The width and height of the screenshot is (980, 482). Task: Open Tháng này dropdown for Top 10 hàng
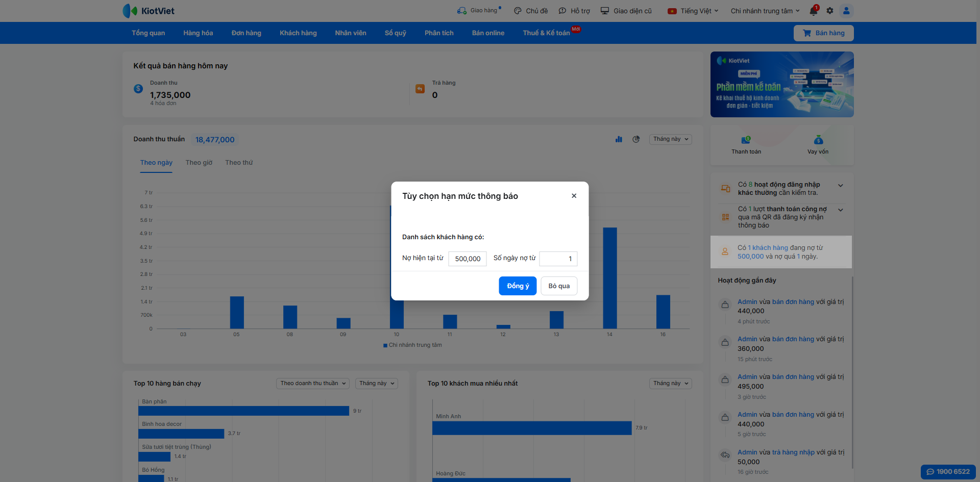(x=377, y=384)
